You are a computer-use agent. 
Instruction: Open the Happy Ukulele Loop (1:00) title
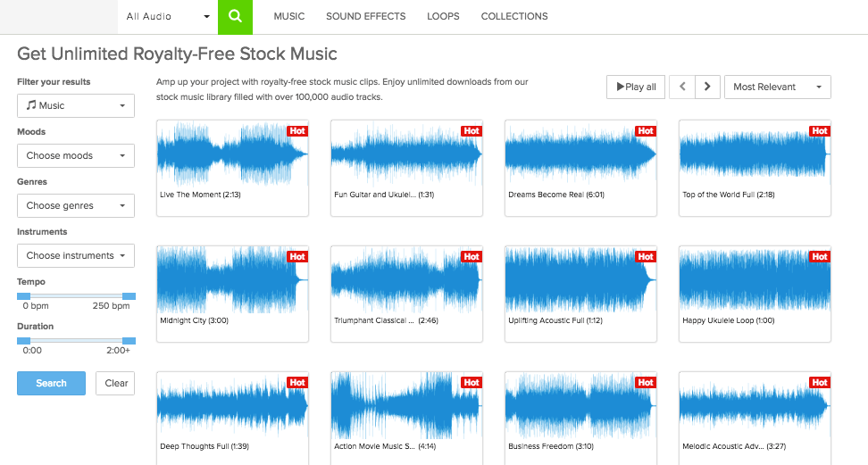[x=729, y=320]
